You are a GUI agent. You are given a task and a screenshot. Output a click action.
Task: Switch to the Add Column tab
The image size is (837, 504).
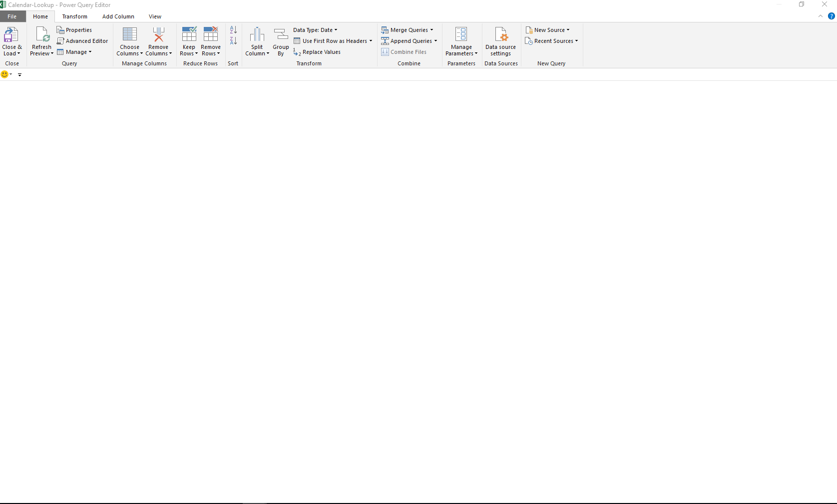[118, 16]
